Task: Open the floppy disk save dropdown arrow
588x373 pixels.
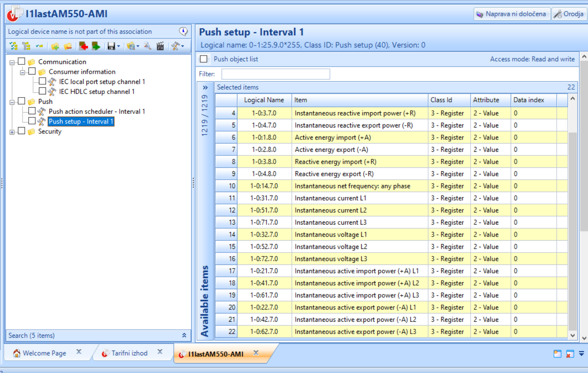Action: pos(118,46)
